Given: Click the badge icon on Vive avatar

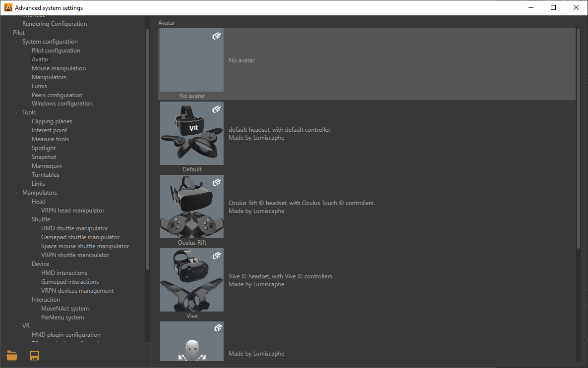Looking at the screenshot, I should (x=216, y=256).
